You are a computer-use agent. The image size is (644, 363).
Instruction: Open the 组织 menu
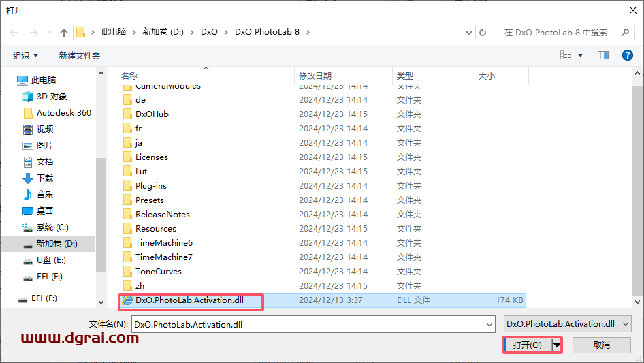(25, 55)
